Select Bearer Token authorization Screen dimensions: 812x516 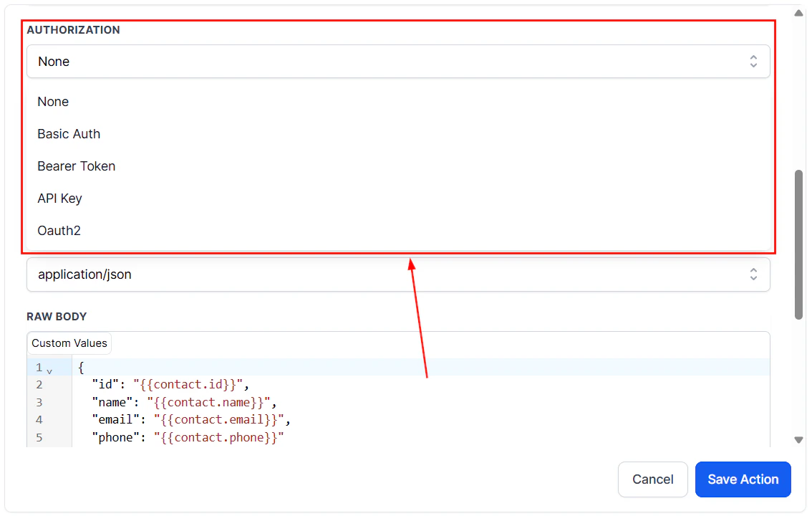click(x=76, y=166)
